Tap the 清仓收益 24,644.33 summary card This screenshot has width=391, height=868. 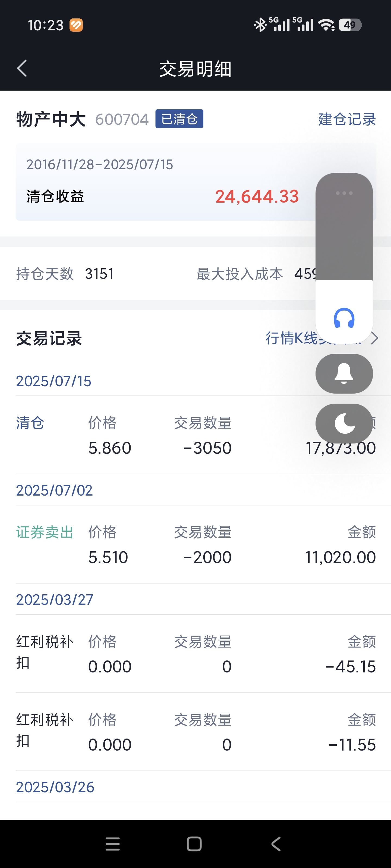pos(162,182)
